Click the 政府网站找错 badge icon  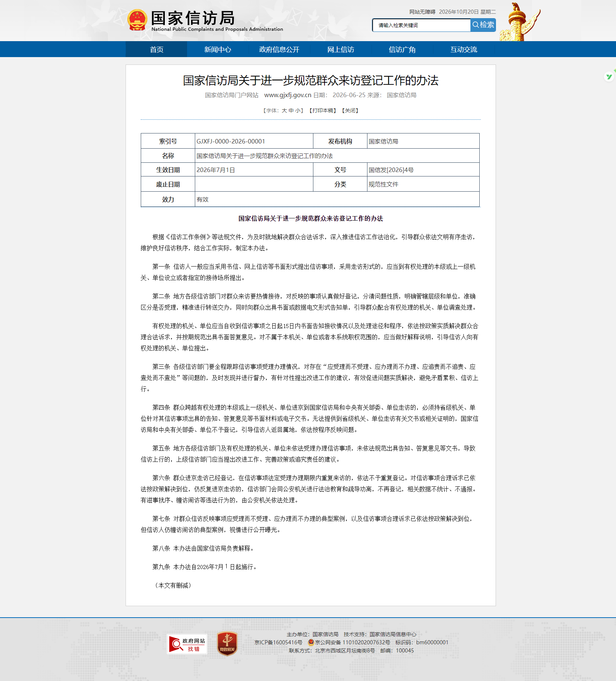[x=187, y=644]
